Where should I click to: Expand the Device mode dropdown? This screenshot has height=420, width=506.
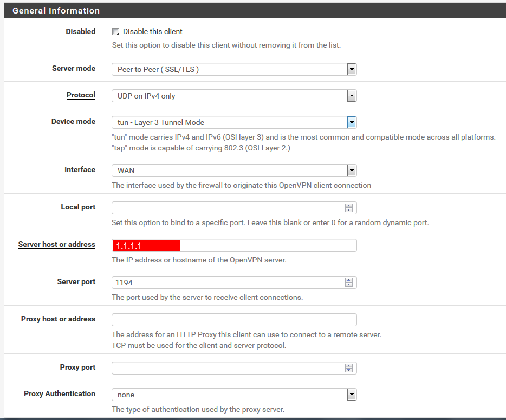233,122
